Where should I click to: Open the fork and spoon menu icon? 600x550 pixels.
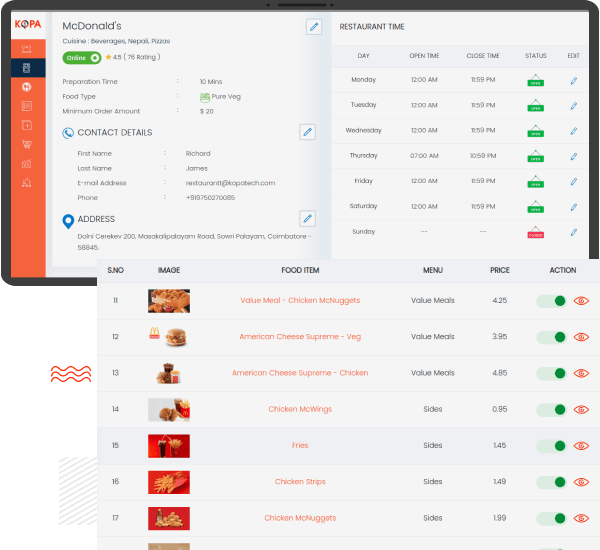point(26,87)
